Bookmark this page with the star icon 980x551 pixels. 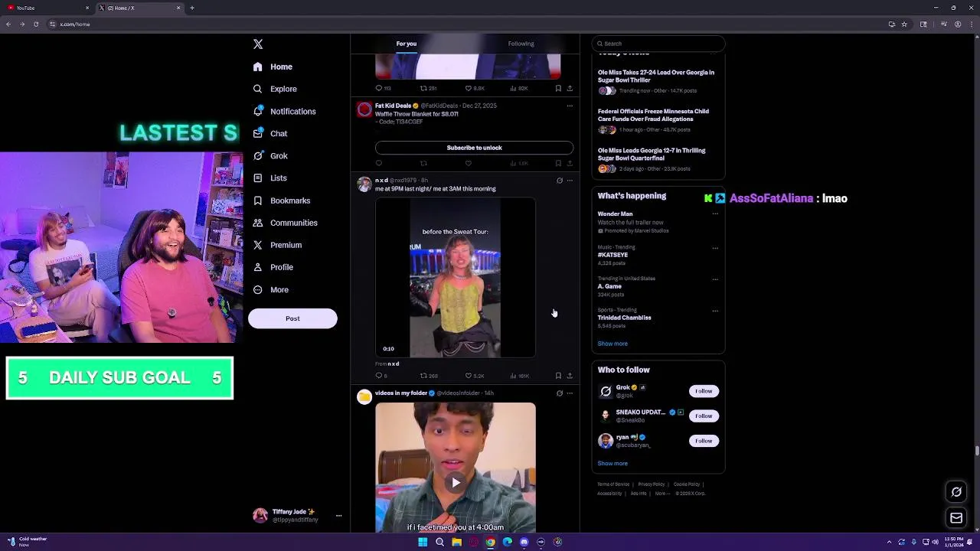904,24
